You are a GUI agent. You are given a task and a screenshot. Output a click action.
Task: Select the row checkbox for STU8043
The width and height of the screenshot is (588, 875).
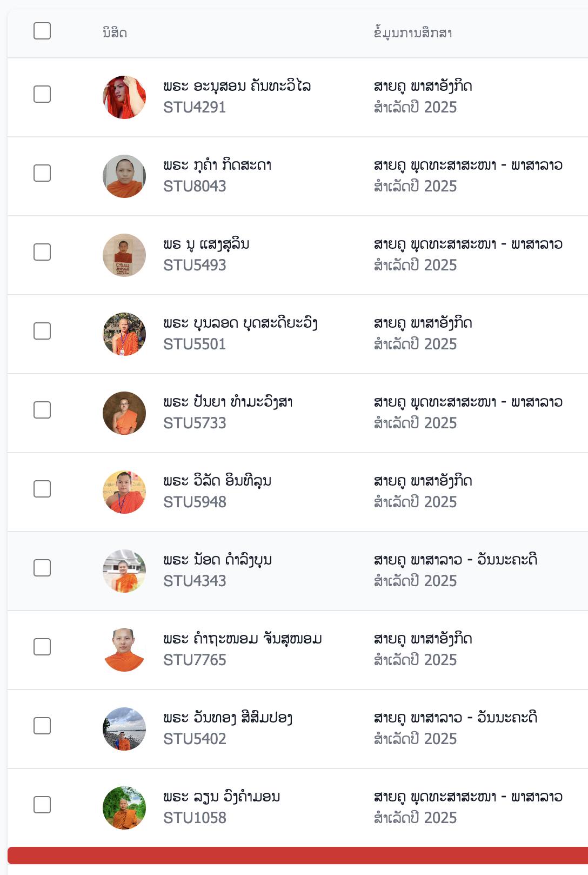tap(42, 173)
